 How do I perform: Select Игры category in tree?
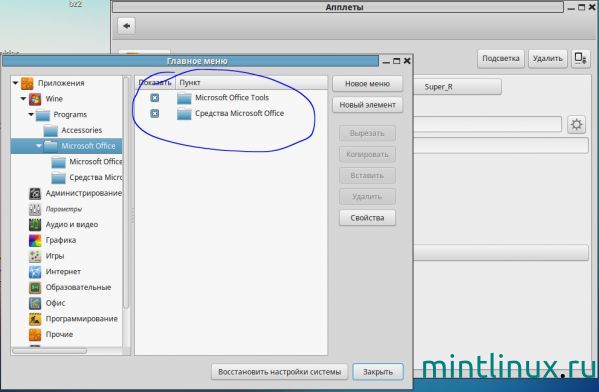click(x=55, y=256)
